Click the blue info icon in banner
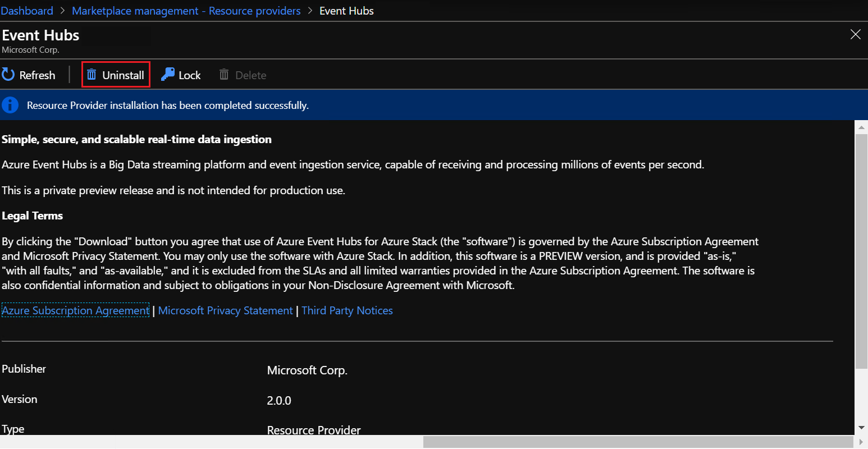Screen dimensions: 868x449 point(10,105)
